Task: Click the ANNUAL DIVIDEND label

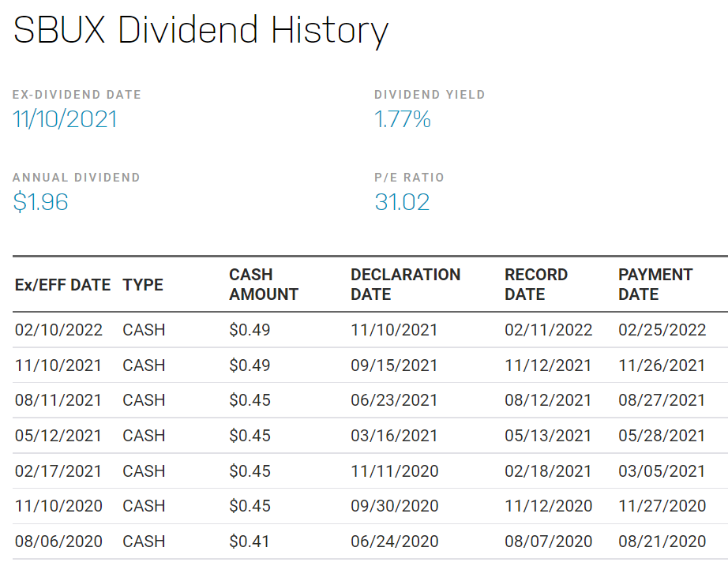Action: tap(76, 178)
